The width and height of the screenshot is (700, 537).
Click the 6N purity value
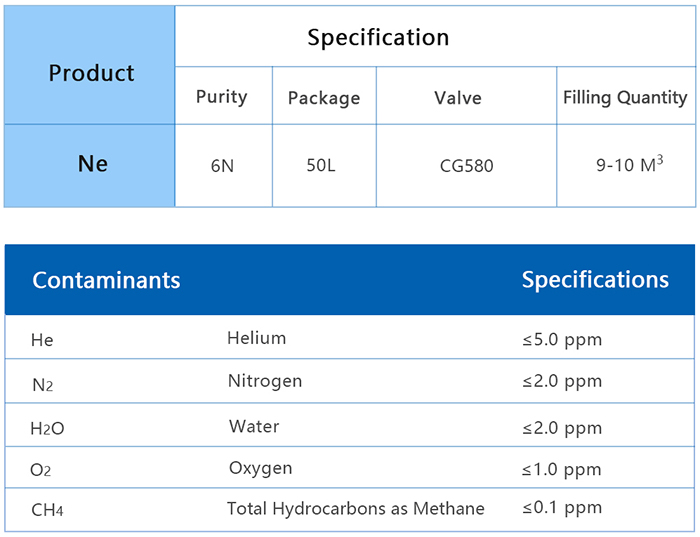point(222,166)
